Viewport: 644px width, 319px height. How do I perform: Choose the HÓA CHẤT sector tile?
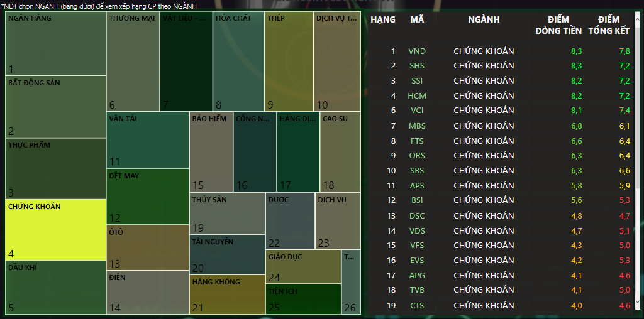tap(238, 62)
